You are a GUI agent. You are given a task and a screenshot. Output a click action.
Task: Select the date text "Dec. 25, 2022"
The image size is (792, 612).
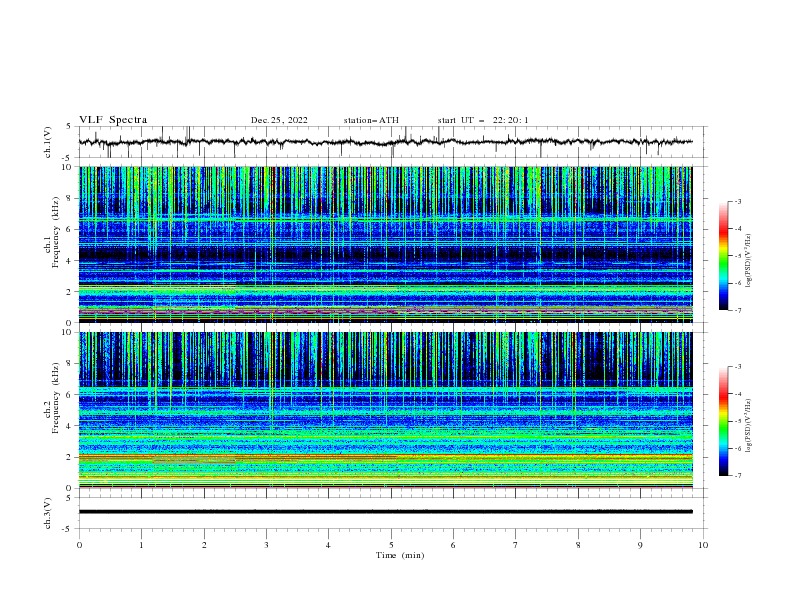(x=279, y=120)
